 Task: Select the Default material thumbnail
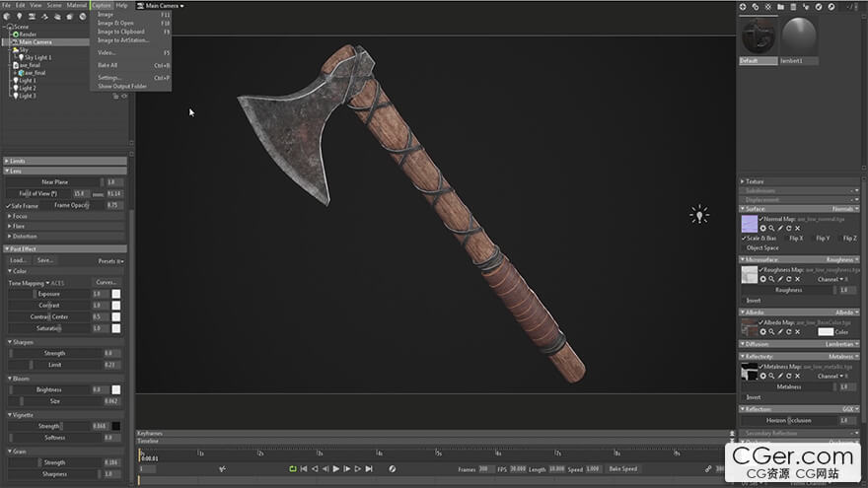pos(759,37)
